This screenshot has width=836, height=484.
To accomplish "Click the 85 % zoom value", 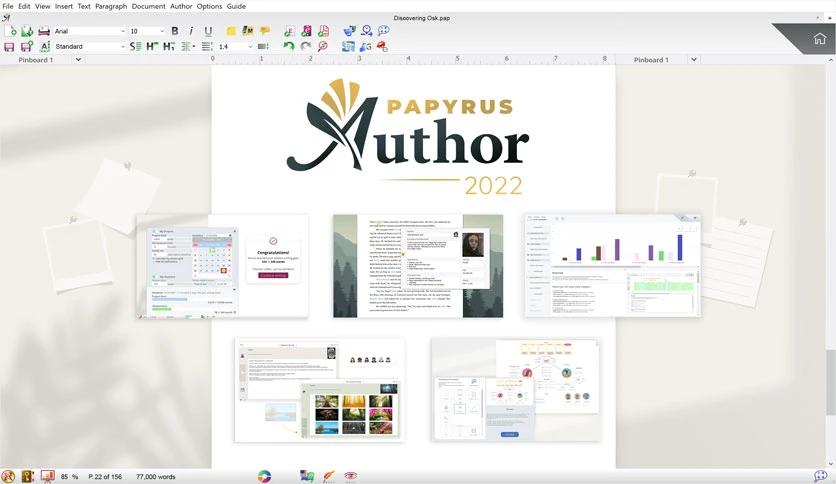I will pos(69,477).
